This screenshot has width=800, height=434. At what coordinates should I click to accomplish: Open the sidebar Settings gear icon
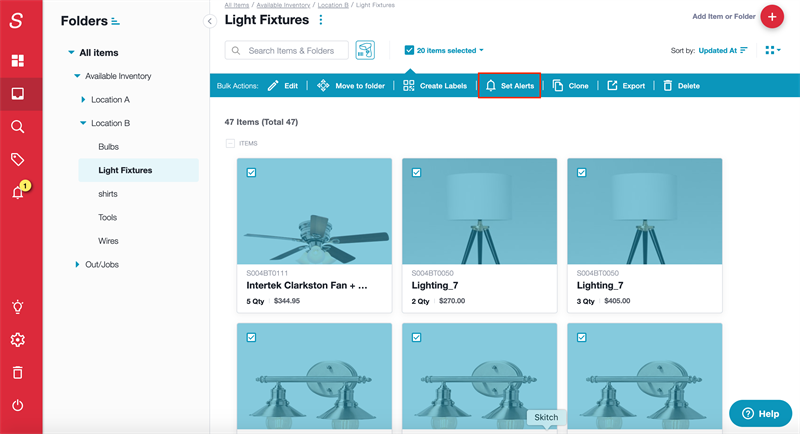pyautogui.click(x=18, y=340)
